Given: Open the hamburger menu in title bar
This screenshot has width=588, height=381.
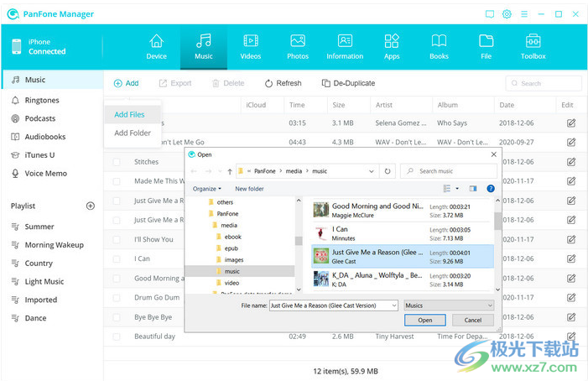Looking at the screenshot, I should (524, 14).
